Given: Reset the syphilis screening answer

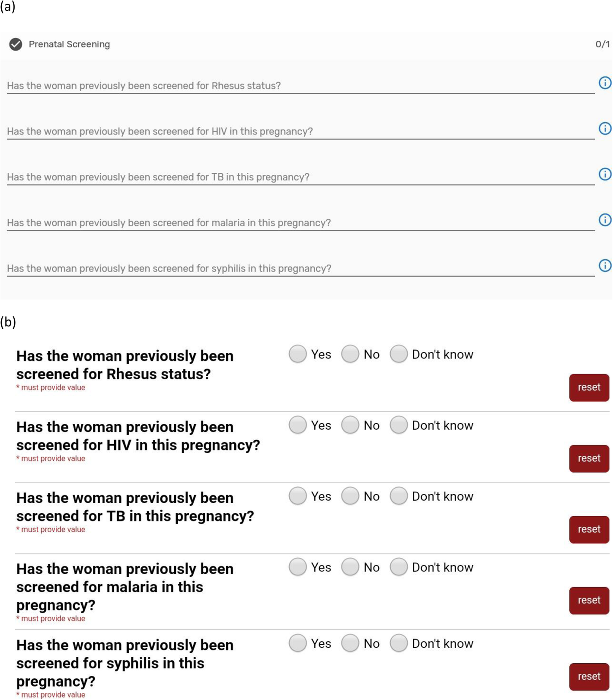Looking at the screenshot, I should [x=589, y=676].
